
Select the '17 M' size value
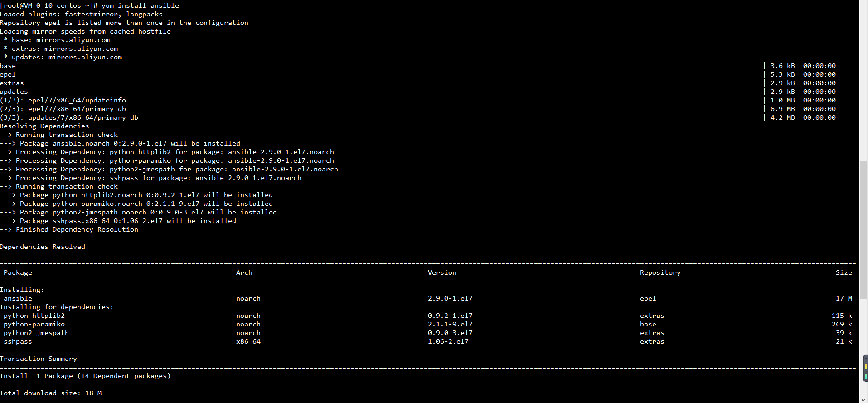844,298
